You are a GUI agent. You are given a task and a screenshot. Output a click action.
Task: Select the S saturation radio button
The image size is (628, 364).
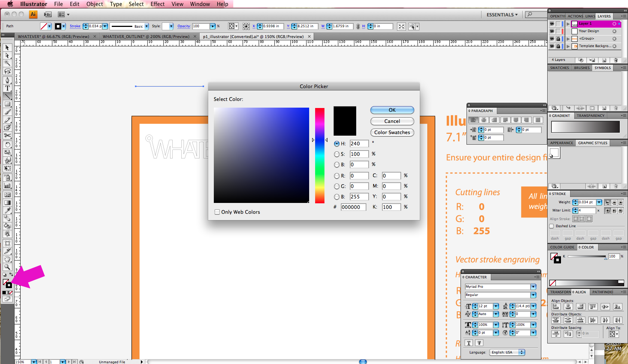coord(337,154)
